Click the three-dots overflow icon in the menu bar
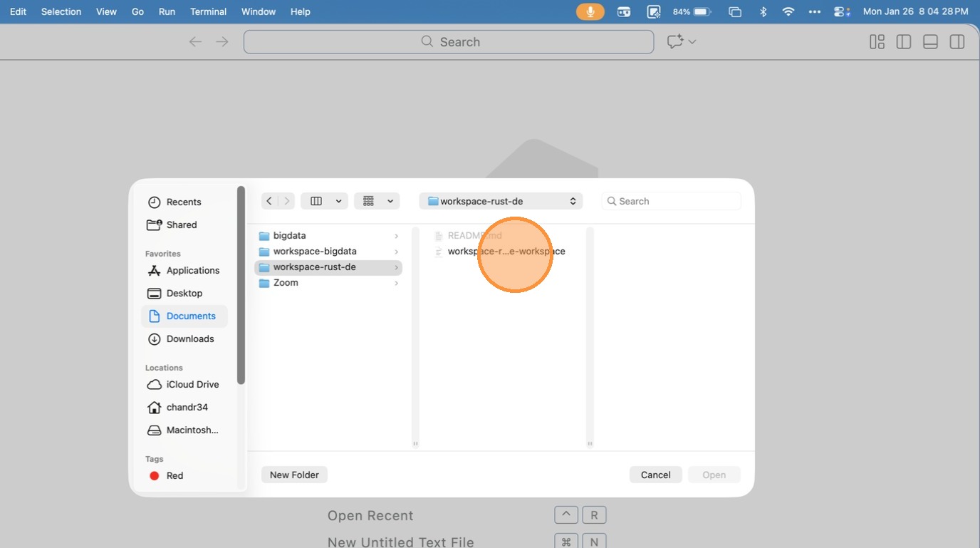Screen dimensions: 980x548 click(815, 11)
